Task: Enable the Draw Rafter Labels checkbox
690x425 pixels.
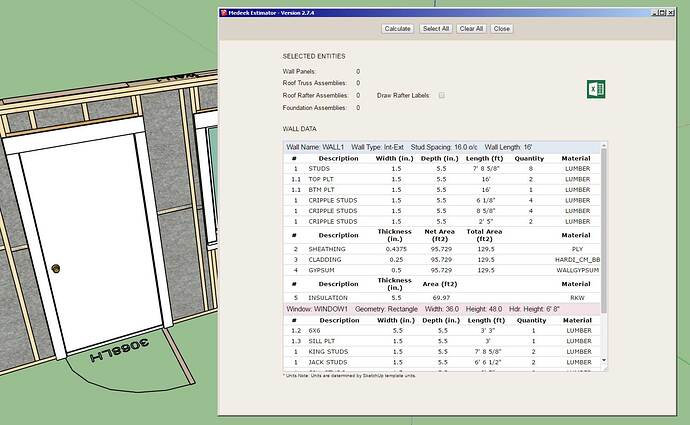Action: (442, 95)
